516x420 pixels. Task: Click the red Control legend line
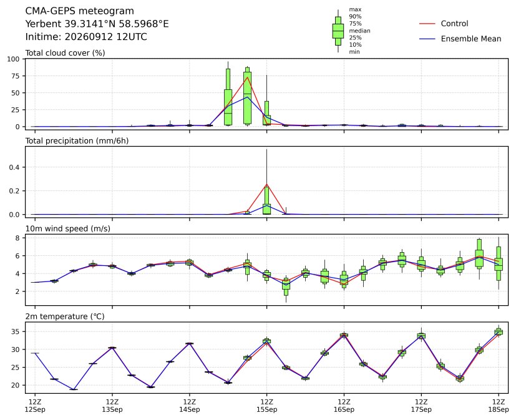coord(427,24)
